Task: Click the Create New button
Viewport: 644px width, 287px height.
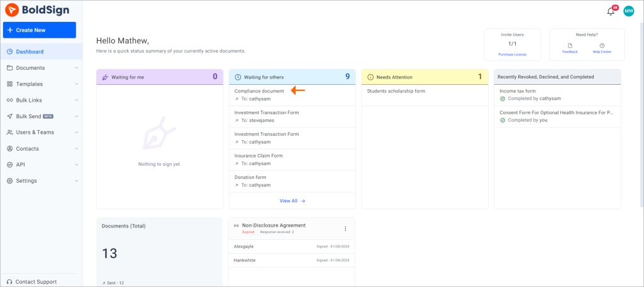Action: (x=40, y=30)
